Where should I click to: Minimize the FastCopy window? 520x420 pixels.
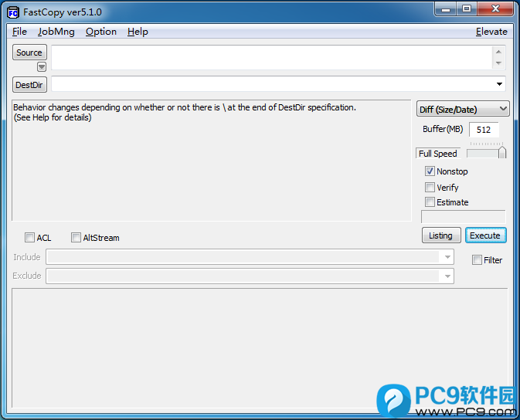click(x=446, y=9)
